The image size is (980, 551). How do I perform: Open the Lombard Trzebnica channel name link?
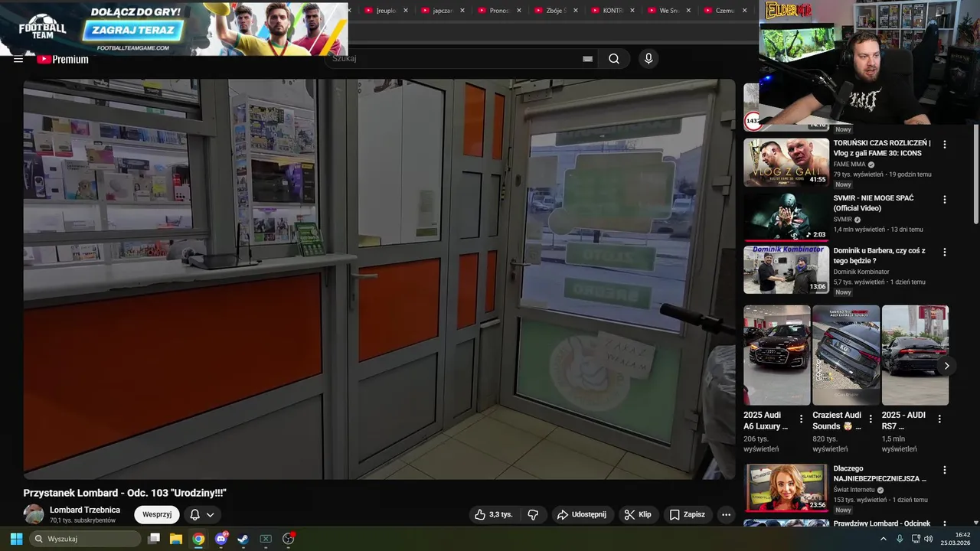tap(85, 510)
